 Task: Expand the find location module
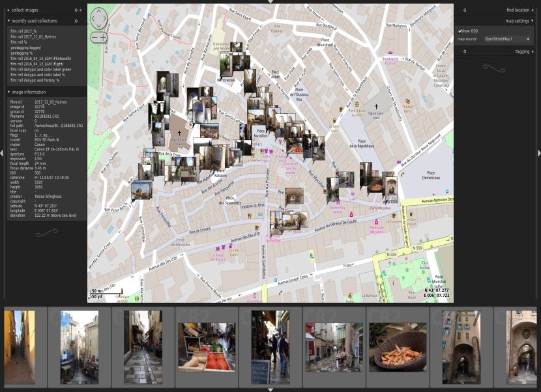tap(533, 10)
